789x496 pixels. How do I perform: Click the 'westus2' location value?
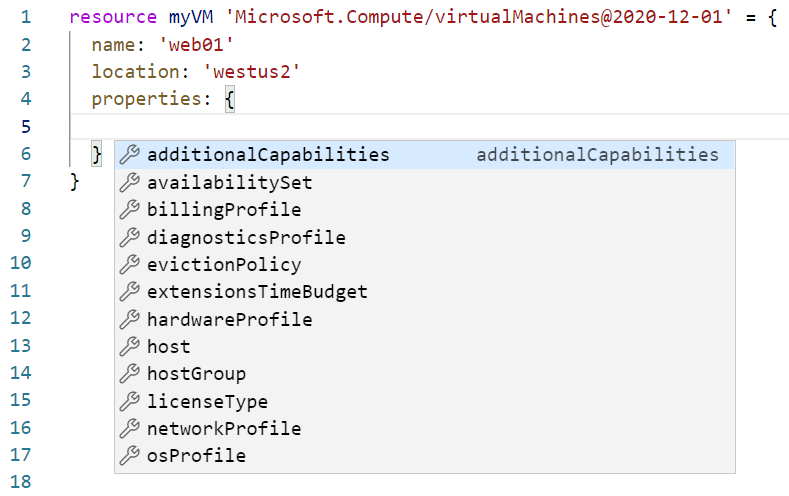tap(251, 72)
